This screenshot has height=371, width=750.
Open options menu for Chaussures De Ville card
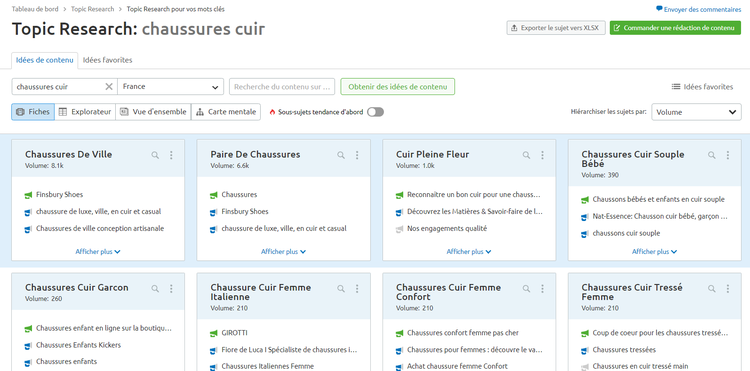pyautogui.click(x=171, y=155)
